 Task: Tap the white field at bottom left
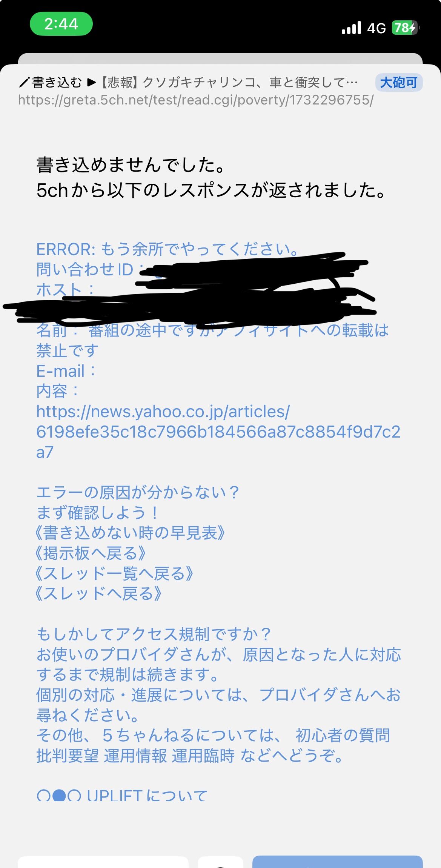click(x=103, y=862)
